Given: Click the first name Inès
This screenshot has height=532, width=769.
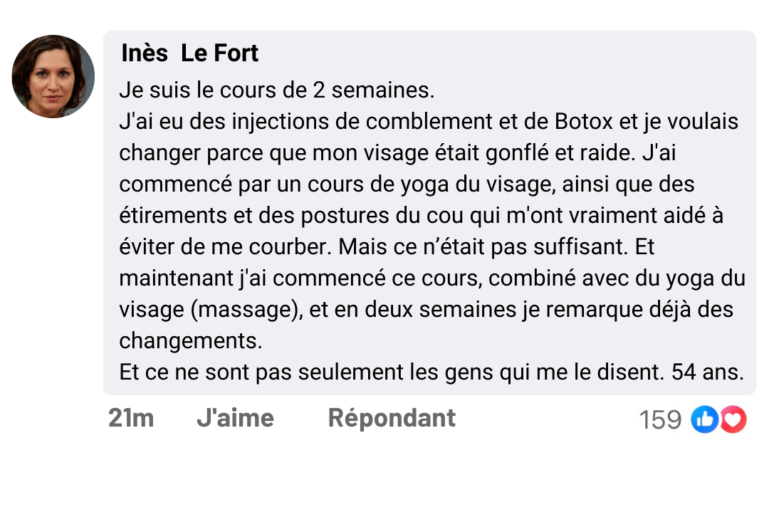Looking at the screenshot, I should pos(145,53).
